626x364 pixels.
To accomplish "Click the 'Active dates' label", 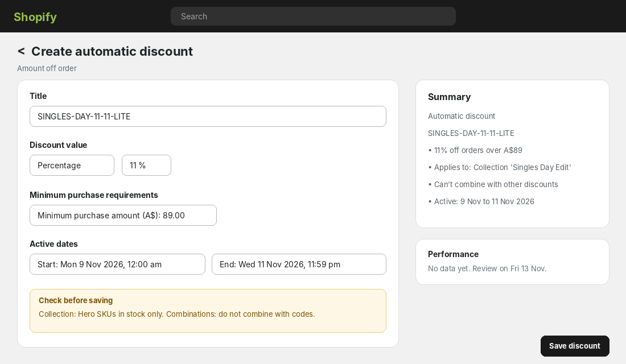I will (x=53, y=244).
